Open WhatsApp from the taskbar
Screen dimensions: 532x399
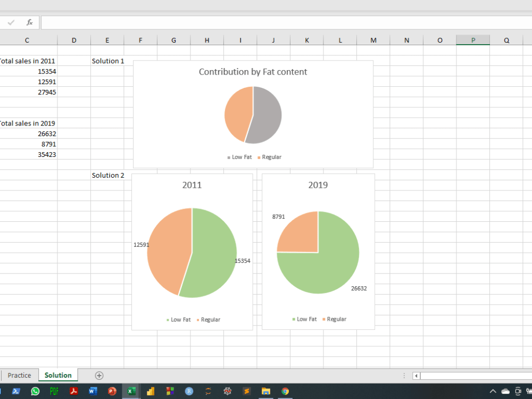tap(35, 391)
